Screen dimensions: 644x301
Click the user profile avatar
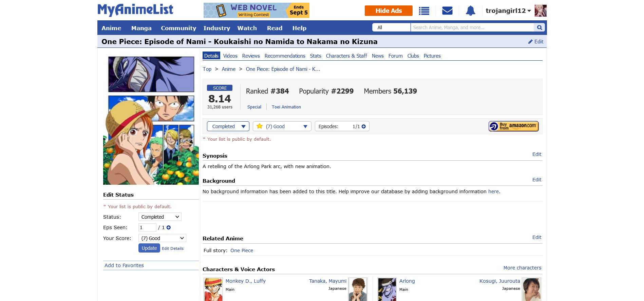tap(541, 11)
